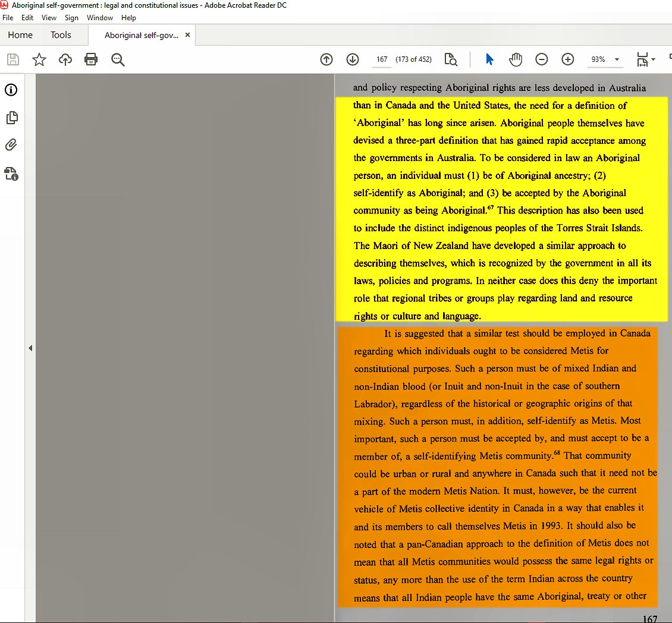
Task: Click footnote reference 67 after 'Aboriginal.'
Action: [x=491, y=208]
